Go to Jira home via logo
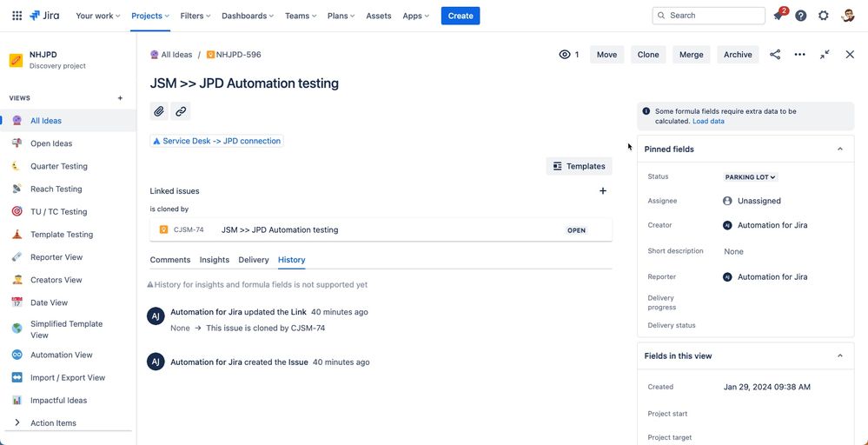The width and height of the screenshot is (868, 445). point(45,16)
